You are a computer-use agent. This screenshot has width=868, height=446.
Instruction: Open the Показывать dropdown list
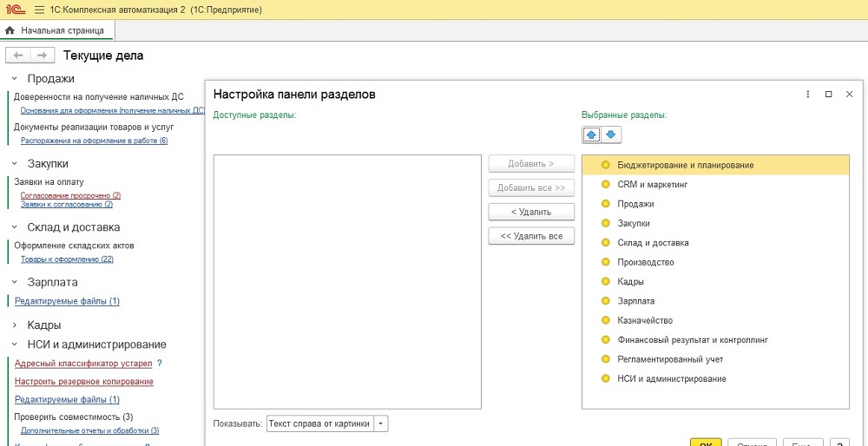381,423
